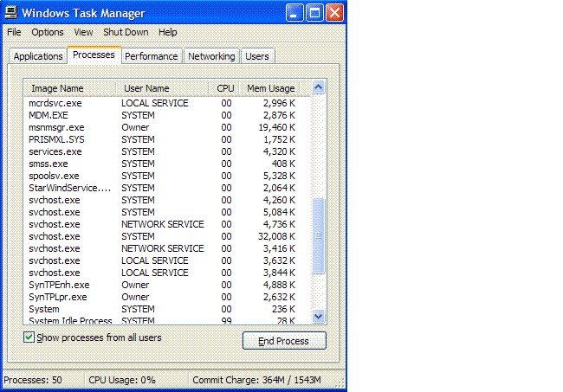Image resolution: width=563 pixels, height=392 pixels.
Task: Open the Performance tab
Action: tap(151, 56)
